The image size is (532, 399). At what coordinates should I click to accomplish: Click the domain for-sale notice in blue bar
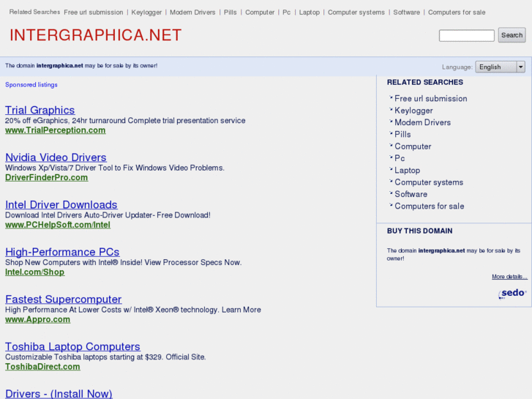pos(81,66)
